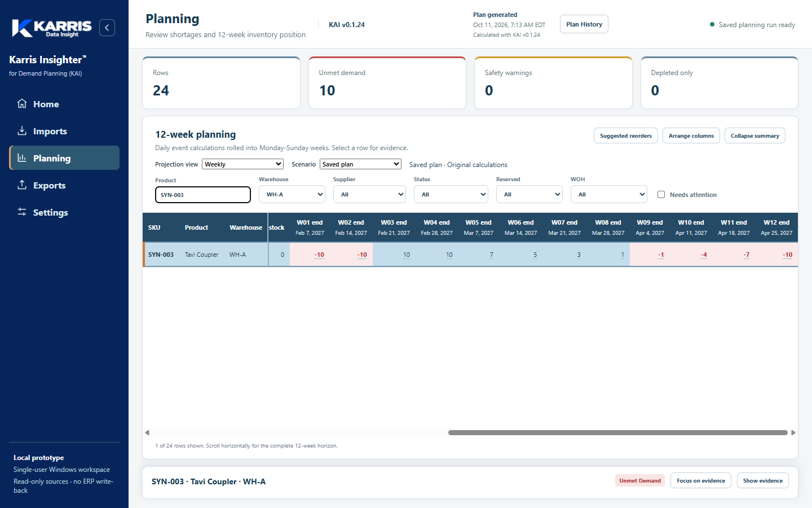Click the horizontal table scrollbar thumb

point(618,433)
